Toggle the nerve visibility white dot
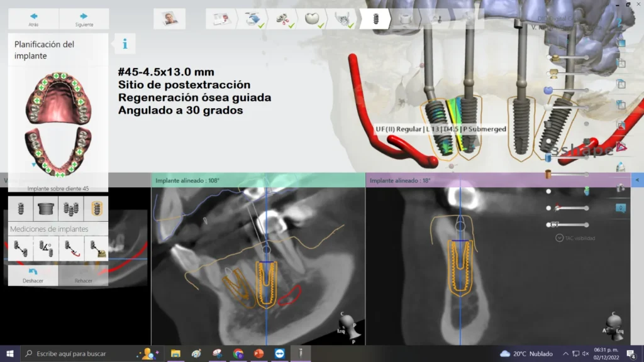 [548, 208]
